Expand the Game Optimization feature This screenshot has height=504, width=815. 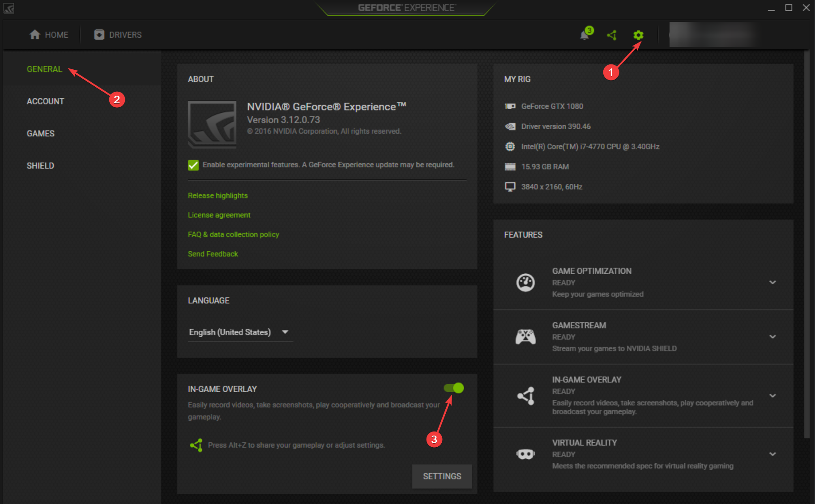coord(772,283)
